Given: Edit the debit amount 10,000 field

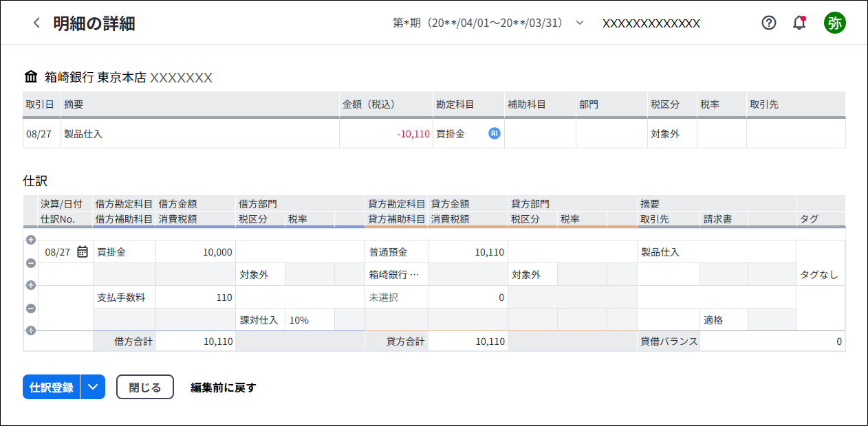Looking at the screenshot, I should [195, 252].
